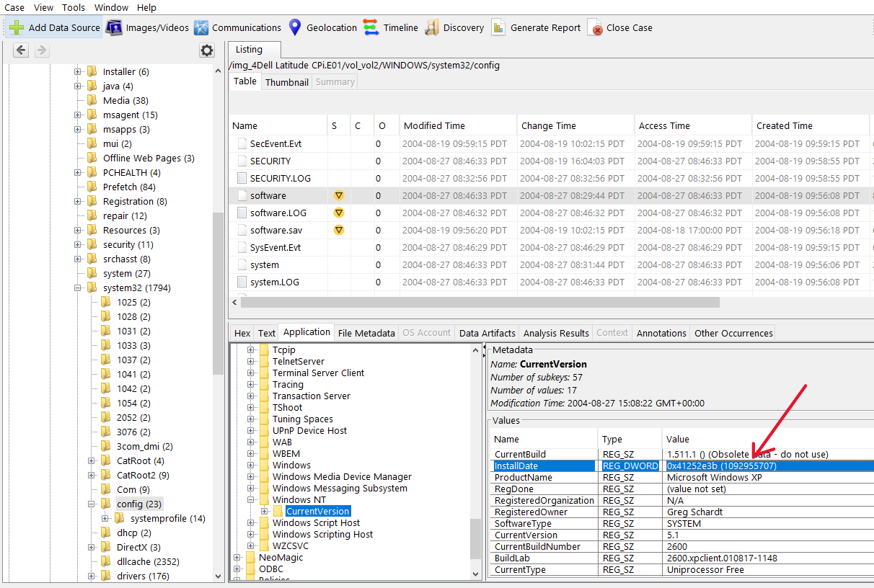
Task: Open the Discovery tool
Action: point(432,28)
